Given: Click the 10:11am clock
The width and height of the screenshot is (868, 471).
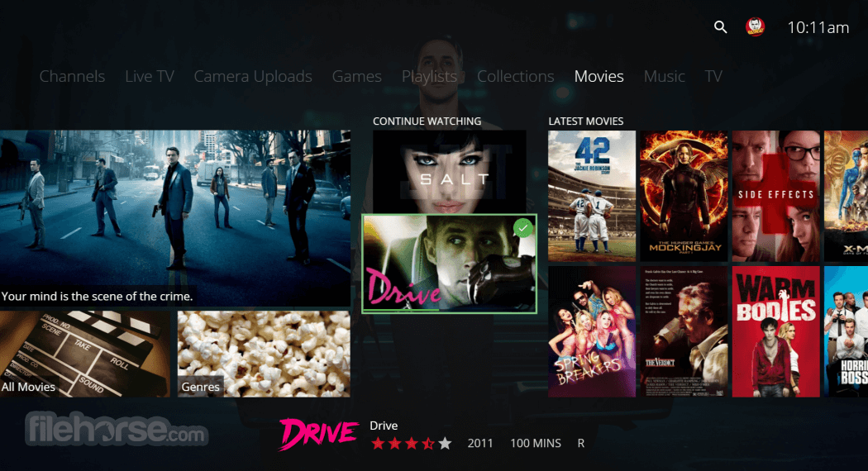Looking at the screenshot, I should click(x=818, y=27).
